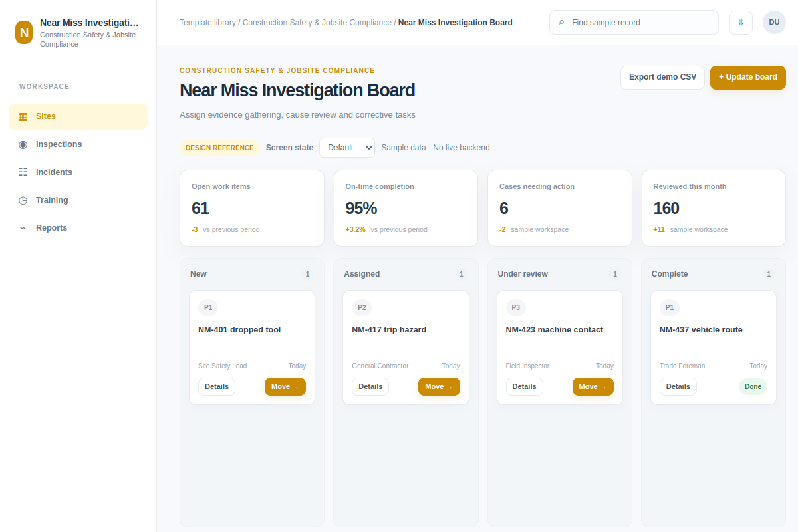Click the Find sample record search field

(634, 23)
